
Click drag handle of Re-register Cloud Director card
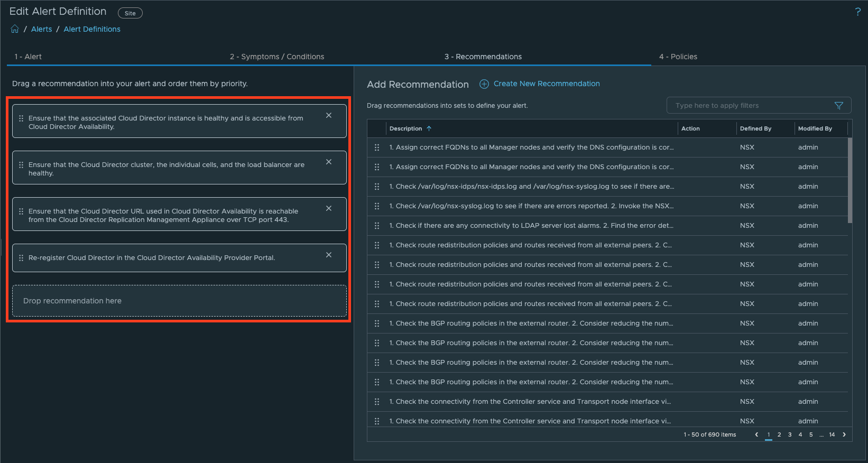pos(21,258)
